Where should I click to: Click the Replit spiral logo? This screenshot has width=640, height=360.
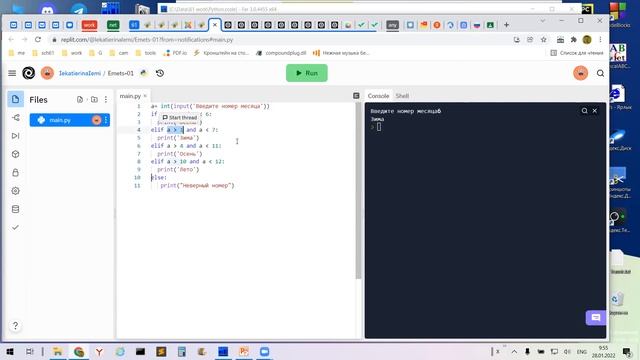point(29,73)
